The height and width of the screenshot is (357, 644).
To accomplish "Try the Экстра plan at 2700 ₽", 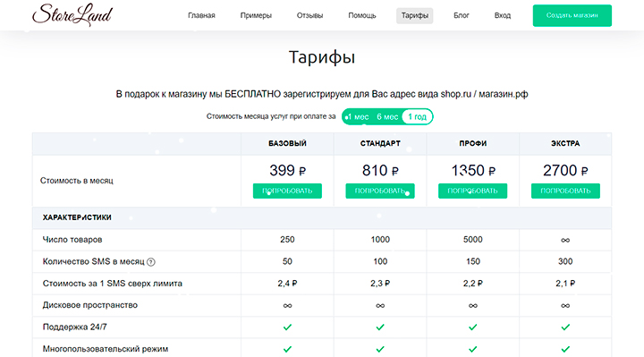I will [565, 191].
